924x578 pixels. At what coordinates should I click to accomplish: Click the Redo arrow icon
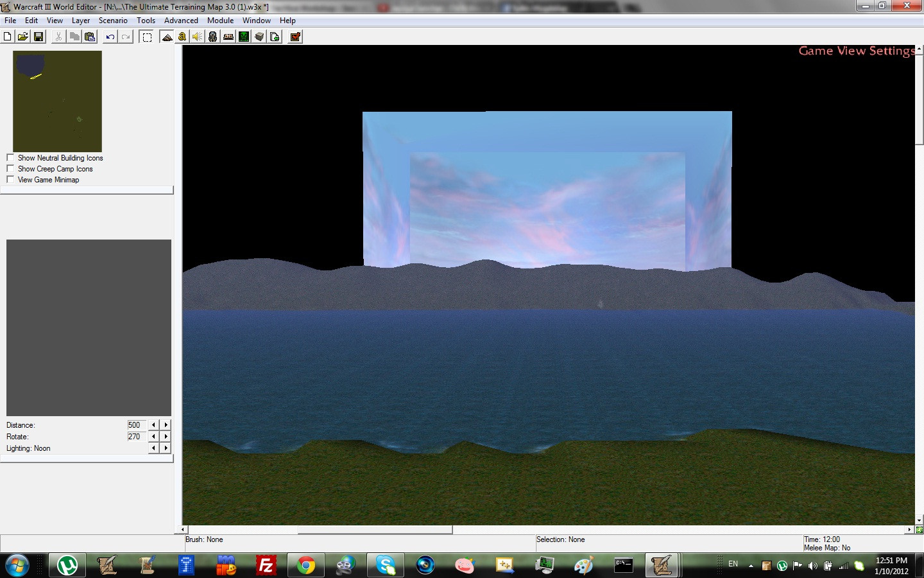point(126,37)
